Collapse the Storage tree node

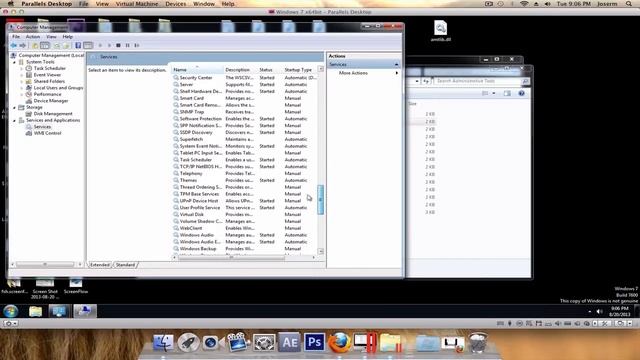click(15, 107)
